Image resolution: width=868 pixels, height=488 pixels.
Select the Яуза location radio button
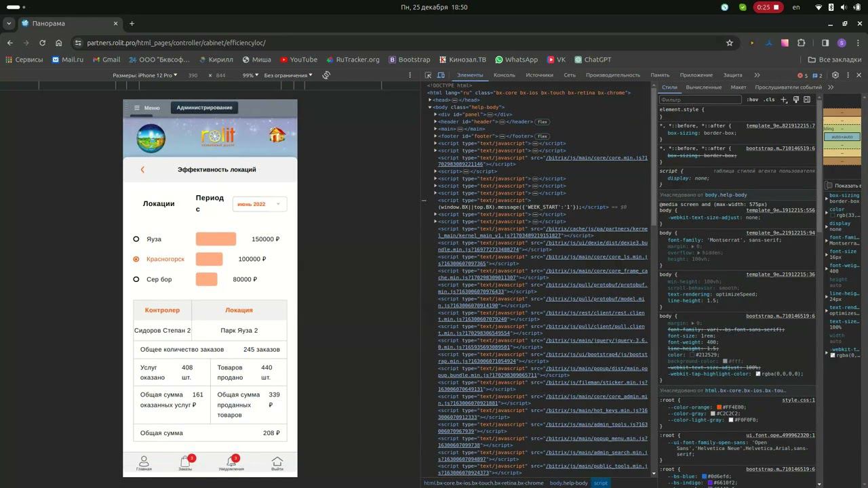[136, 239]
